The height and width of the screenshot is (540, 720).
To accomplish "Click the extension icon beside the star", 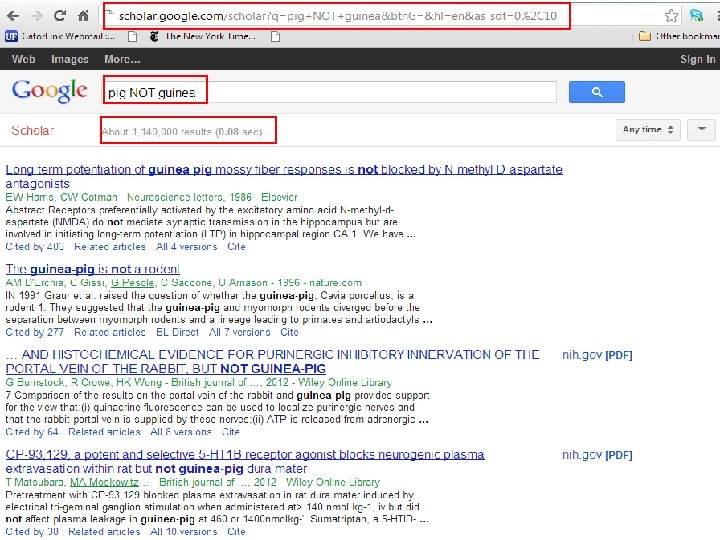I will point(696,16).
